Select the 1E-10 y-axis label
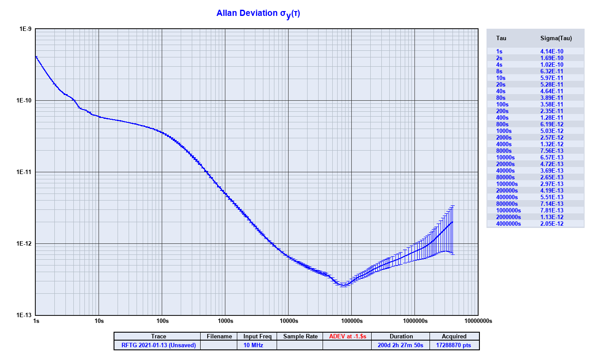 23,101
